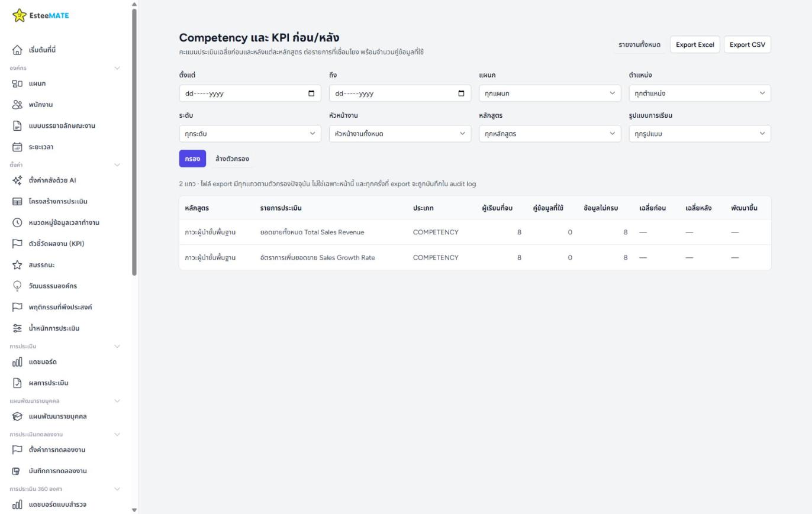Open the รูปแบบการเรียน dropdown
The image size is (812, 514).
pos(700,134)
